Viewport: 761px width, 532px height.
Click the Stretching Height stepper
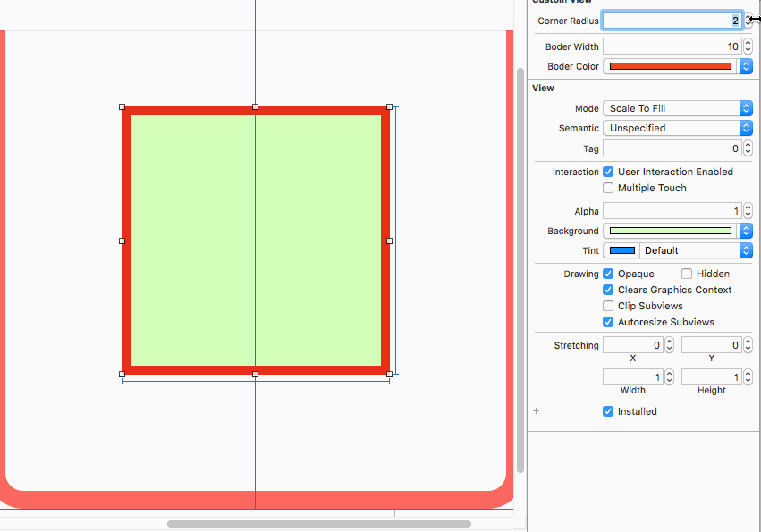pyautogui.click(x=748, y=377)
